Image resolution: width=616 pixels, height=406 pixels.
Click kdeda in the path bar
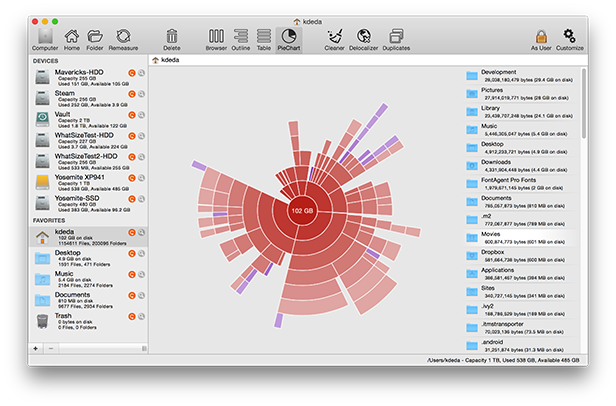[x=166, y=60]
